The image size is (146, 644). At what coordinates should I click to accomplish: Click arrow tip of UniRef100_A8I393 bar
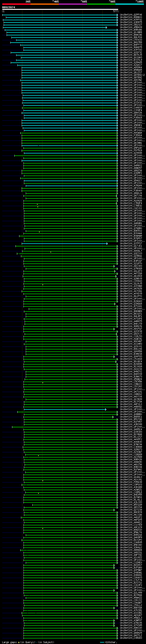(114, 266)
